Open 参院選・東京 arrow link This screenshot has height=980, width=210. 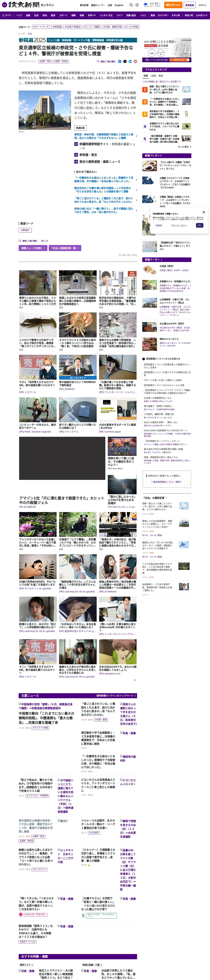[x=86, y=155]
